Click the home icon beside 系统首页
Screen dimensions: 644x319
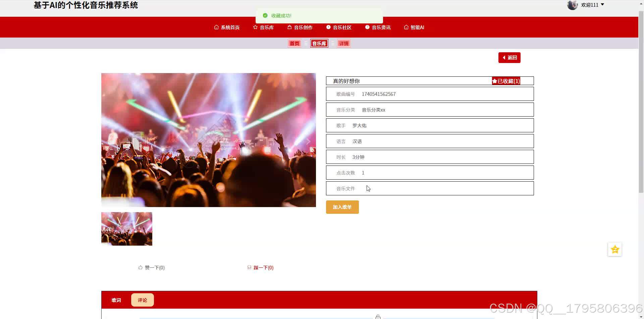pos(216,27)
